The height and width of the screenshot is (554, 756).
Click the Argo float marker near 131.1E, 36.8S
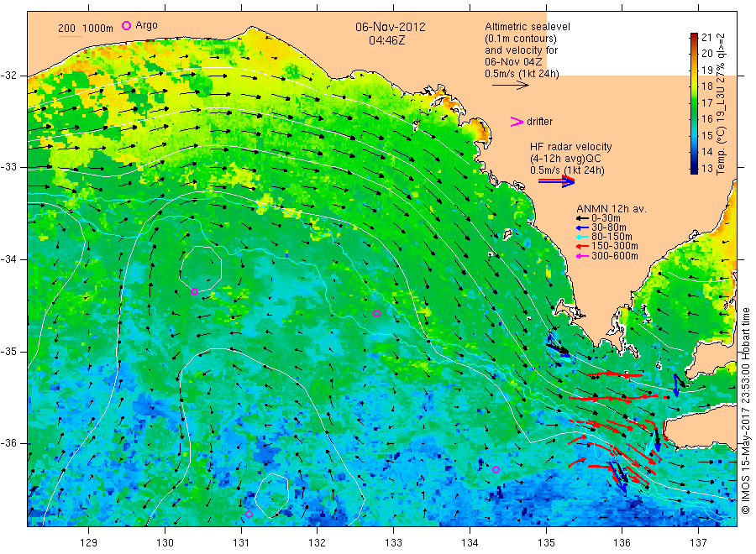coord(249,514)
